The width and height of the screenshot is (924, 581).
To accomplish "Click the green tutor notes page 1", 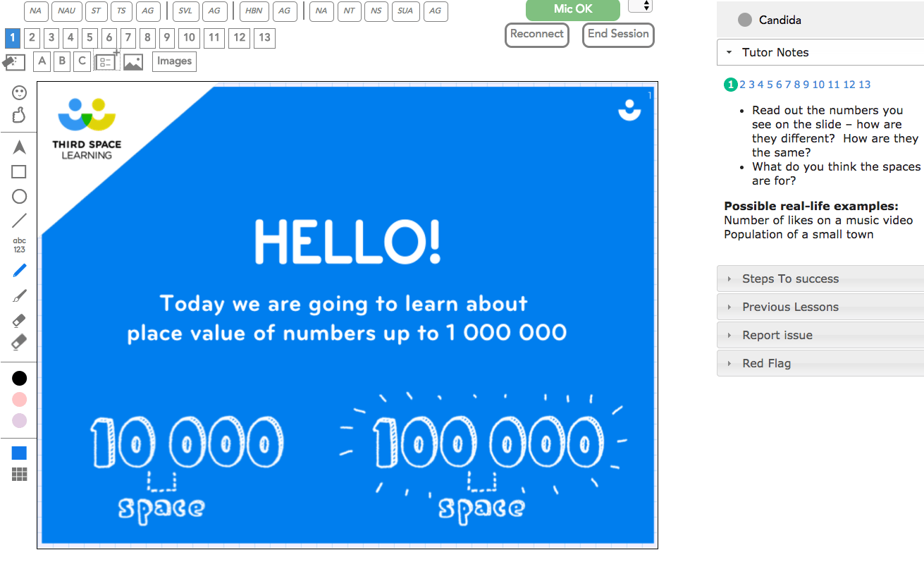I will [x=731, y=85].
